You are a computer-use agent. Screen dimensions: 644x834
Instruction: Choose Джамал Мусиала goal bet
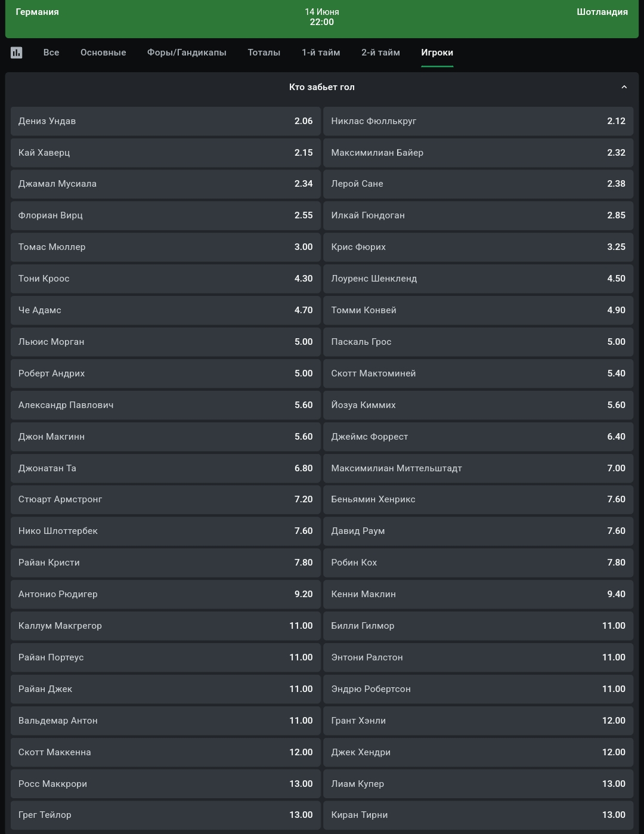(x=166, y=184)
